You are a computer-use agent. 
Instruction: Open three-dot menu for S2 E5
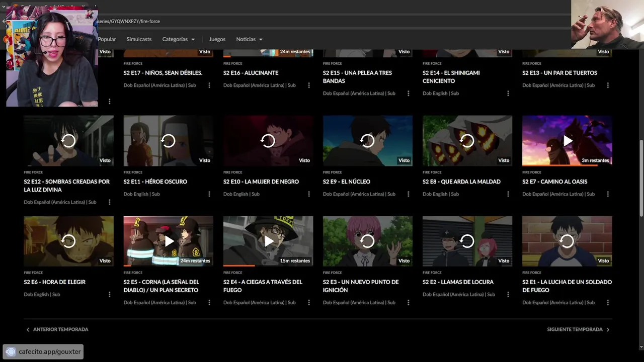click(209, 303)
